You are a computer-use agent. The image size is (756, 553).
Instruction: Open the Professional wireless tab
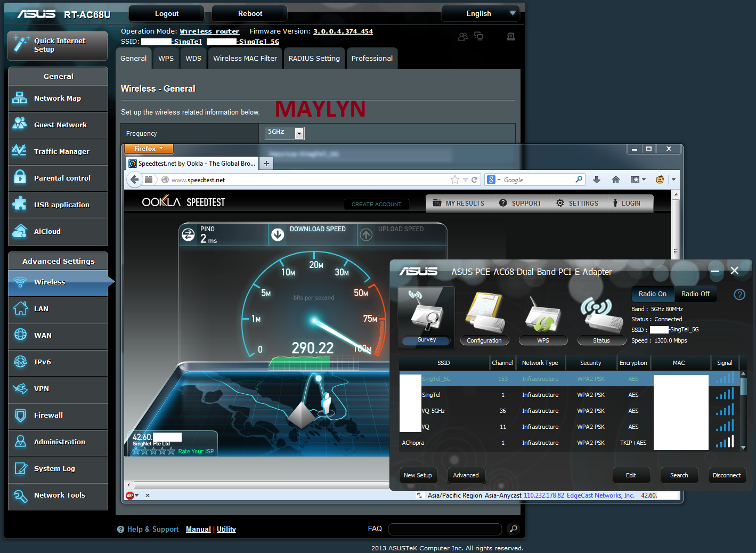[x=372, y=59]
